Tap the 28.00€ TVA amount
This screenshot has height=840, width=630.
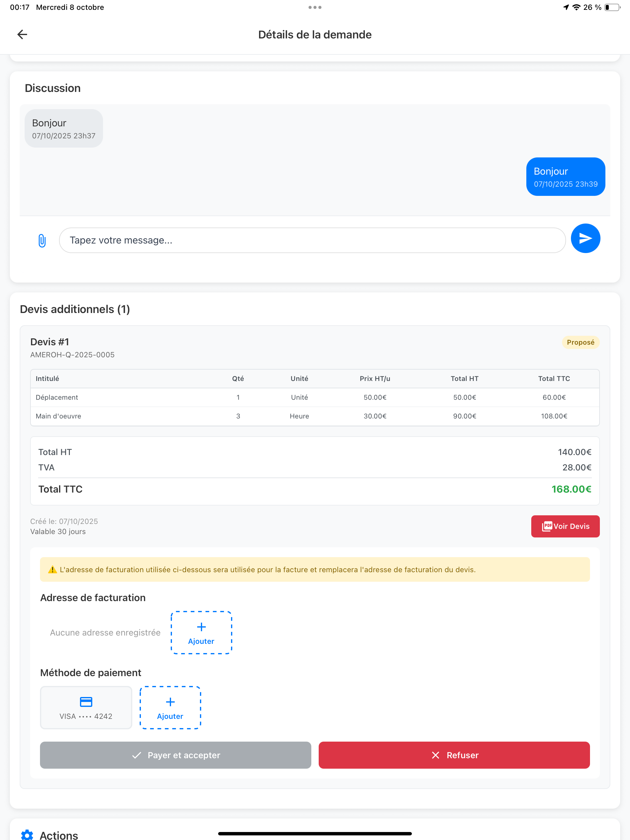[x=577, y=467]
